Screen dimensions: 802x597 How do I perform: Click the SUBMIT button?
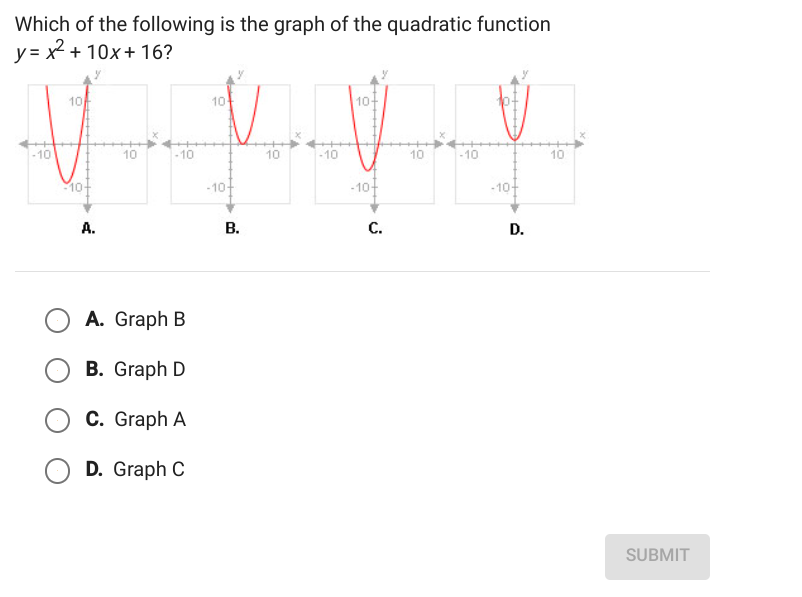(x=656, y=556)
